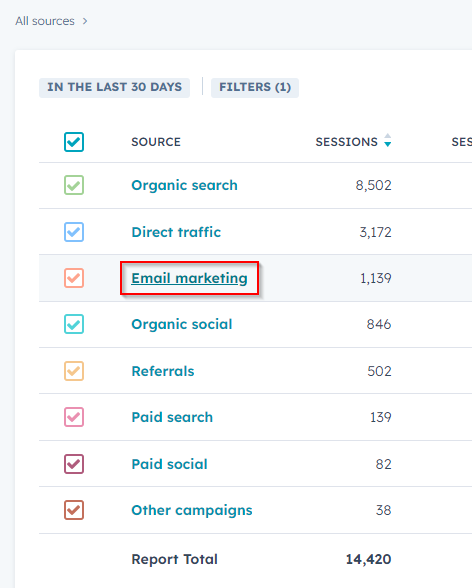Click the chevron next to All sources

coord(85,21)
